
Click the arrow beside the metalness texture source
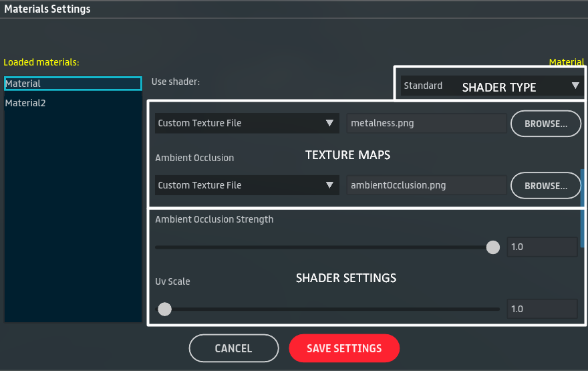[329, 123]
